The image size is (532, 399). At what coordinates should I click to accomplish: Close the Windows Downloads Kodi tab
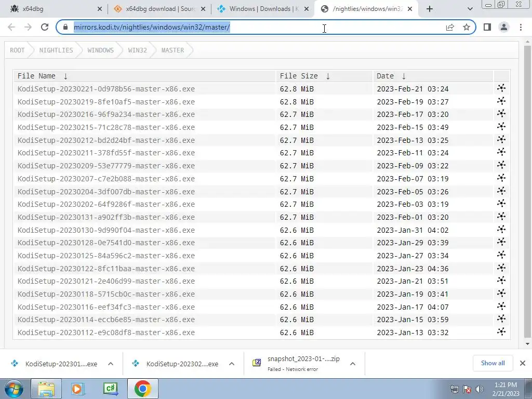(307, 9)
